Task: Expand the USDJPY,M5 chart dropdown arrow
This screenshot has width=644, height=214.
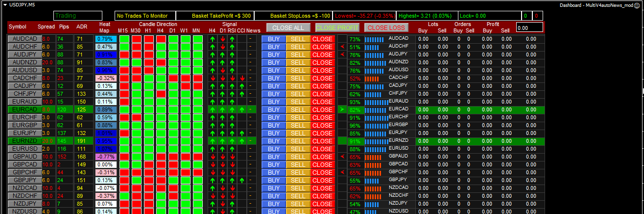Action: click(5, 4)
